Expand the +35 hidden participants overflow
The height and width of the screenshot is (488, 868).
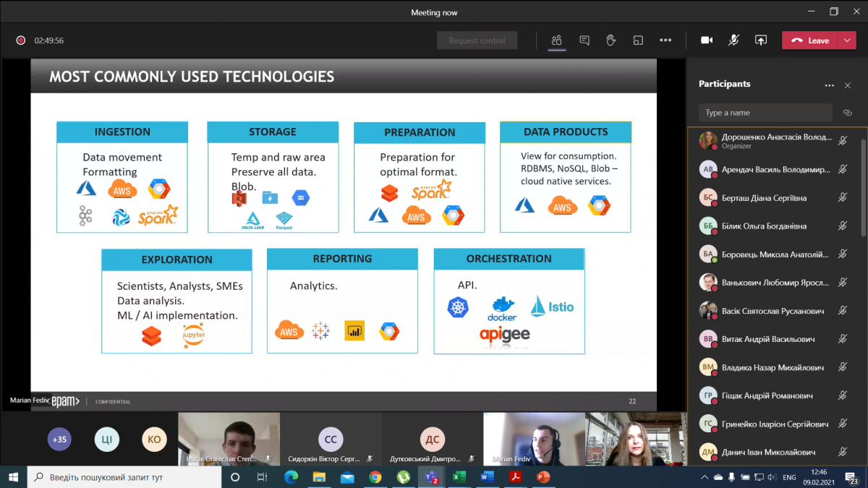coord(59,439)
